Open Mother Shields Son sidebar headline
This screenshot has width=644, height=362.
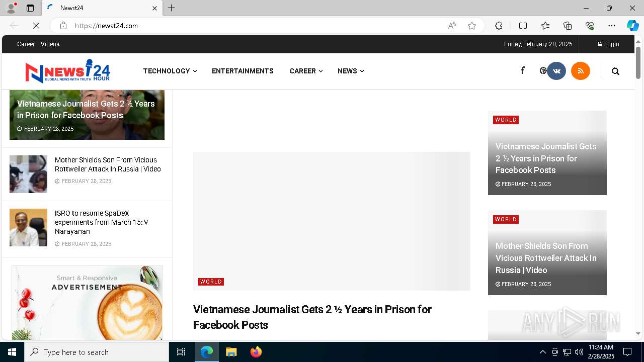coord(108,164)
